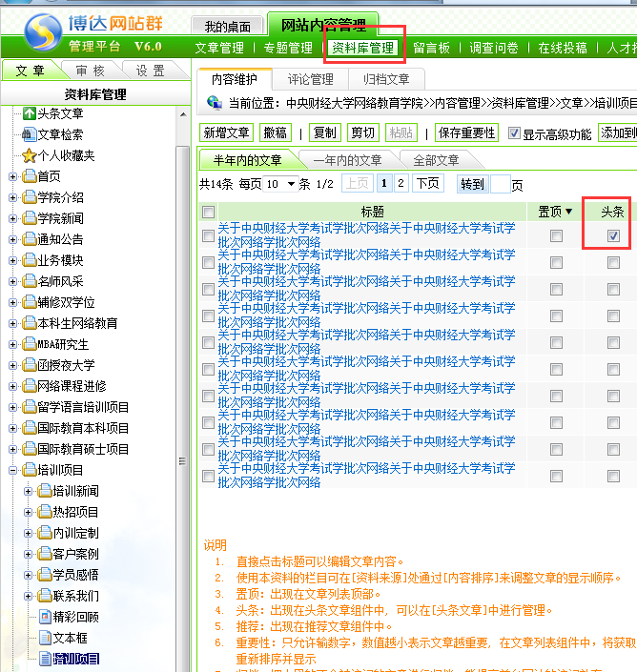
Task: Open the 头条文章 icon in the tree
Action: 30,113
